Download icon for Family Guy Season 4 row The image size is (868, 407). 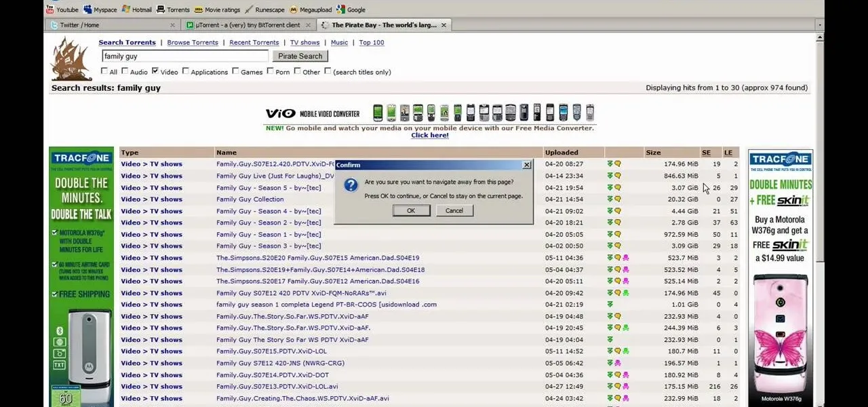[610, 211]
